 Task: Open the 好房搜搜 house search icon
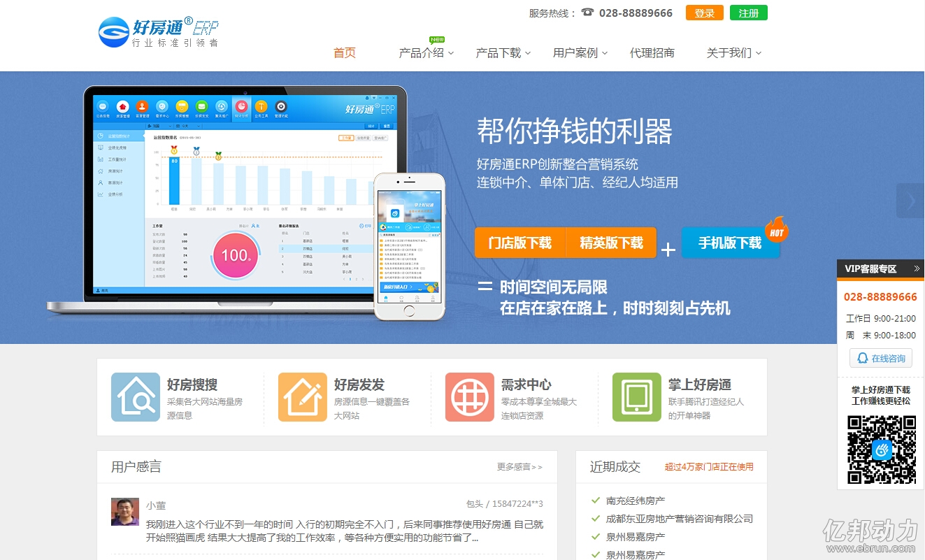click(x=136, y=397)
